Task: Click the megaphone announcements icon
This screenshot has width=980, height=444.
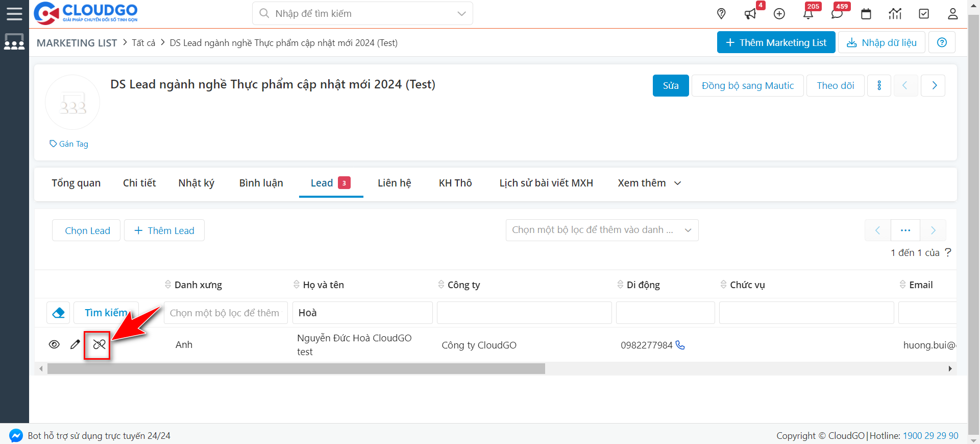Action: point(750,14)
